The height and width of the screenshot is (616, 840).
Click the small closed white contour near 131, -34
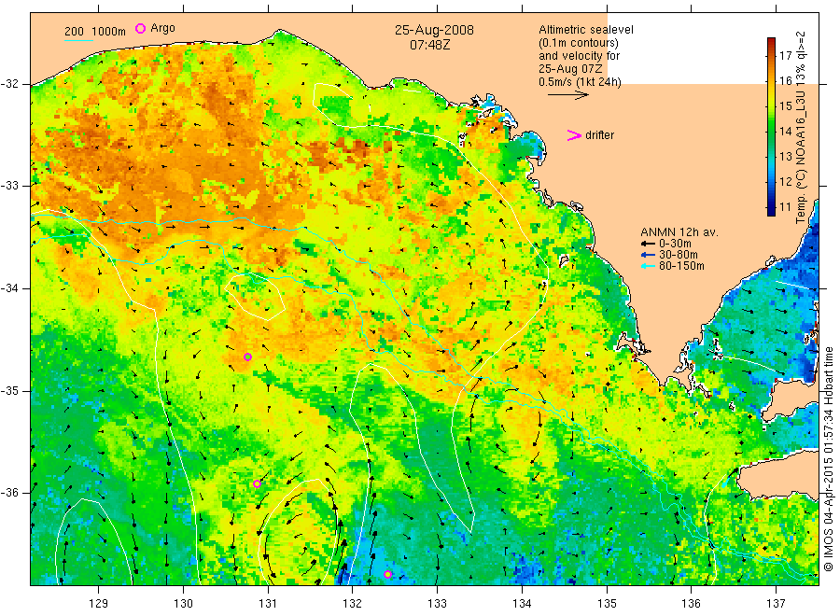255,296
